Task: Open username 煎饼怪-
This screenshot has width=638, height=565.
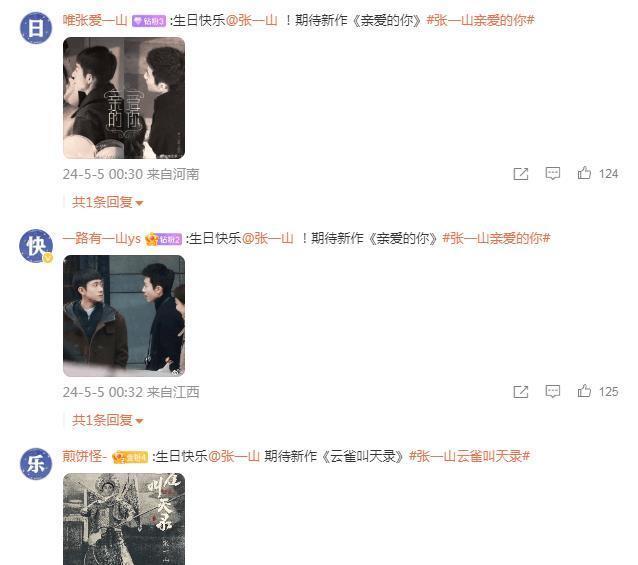Action: click(x=85, y=456)
